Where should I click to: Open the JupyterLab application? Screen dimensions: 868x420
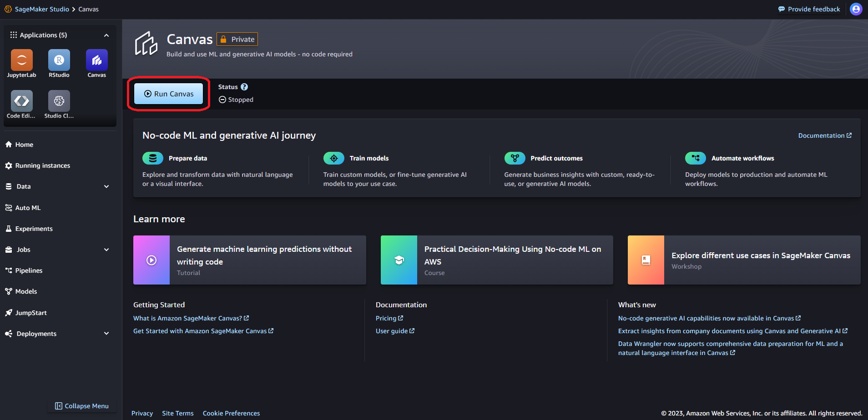[21, 60]
